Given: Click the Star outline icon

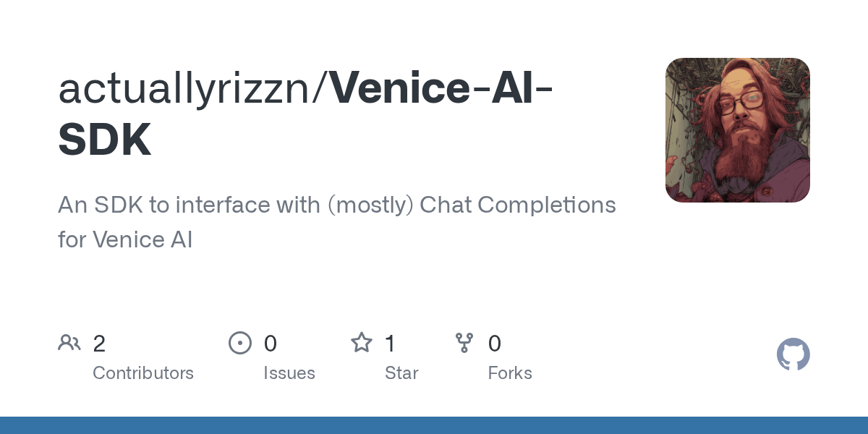Looking at the screenshot, I should pos(362,342).
